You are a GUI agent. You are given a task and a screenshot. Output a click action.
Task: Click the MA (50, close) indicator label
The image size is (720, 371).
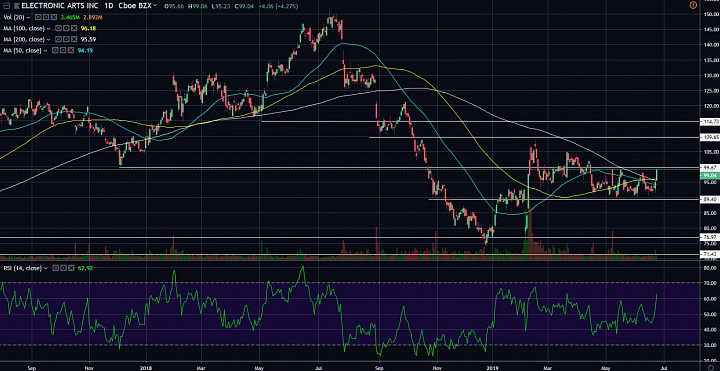[x=22, y=51]
